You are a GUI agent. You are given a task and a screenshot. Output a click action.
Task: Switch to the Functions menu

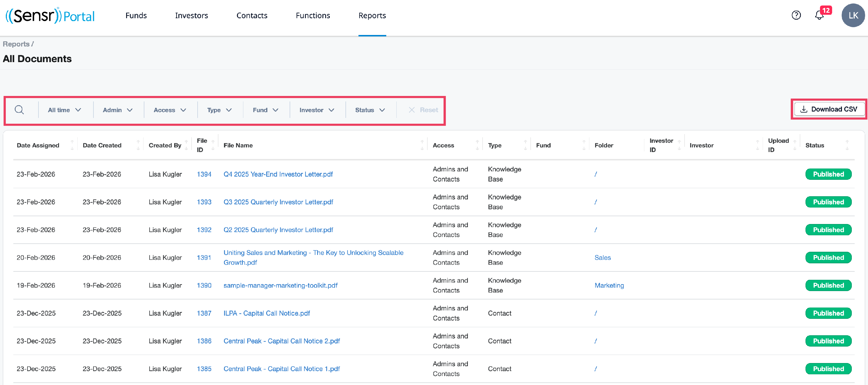point(313,16)
